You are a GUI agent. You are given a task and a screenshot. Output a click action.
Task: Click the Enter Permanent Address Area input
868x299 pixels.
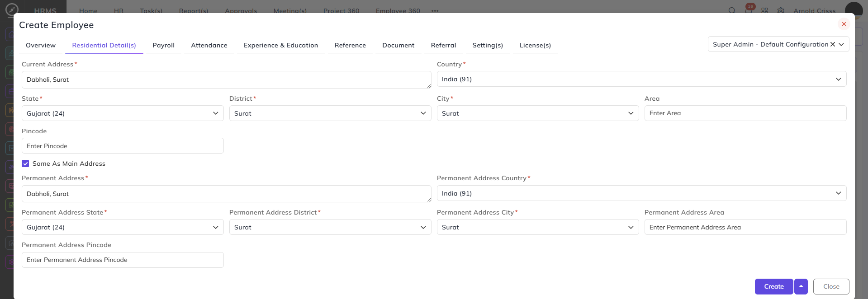point(745,227)
